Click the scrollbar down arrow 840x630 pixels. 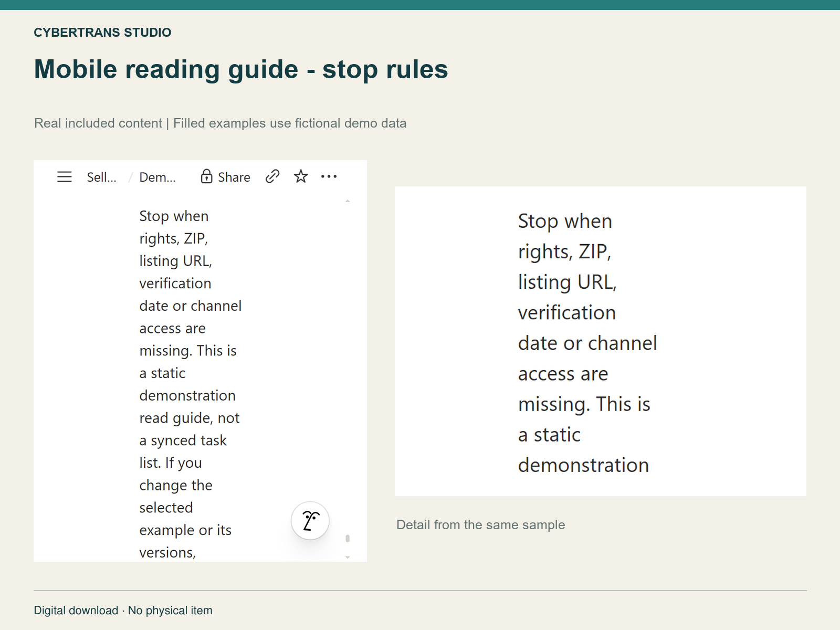click(348, 557)
